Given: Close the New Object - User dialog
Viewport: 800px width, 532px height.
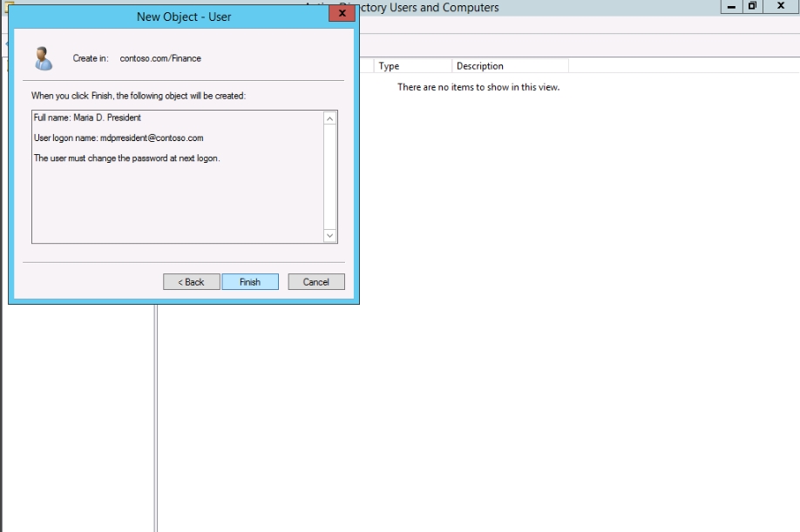Looking at the screenshot, I should coord(342,15).
